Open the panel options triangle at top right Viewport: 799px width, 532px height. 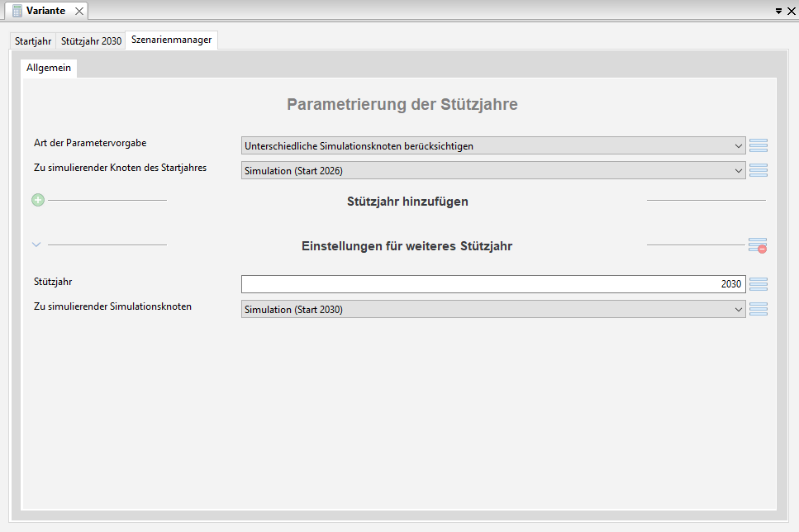click(x=778, y=11)
